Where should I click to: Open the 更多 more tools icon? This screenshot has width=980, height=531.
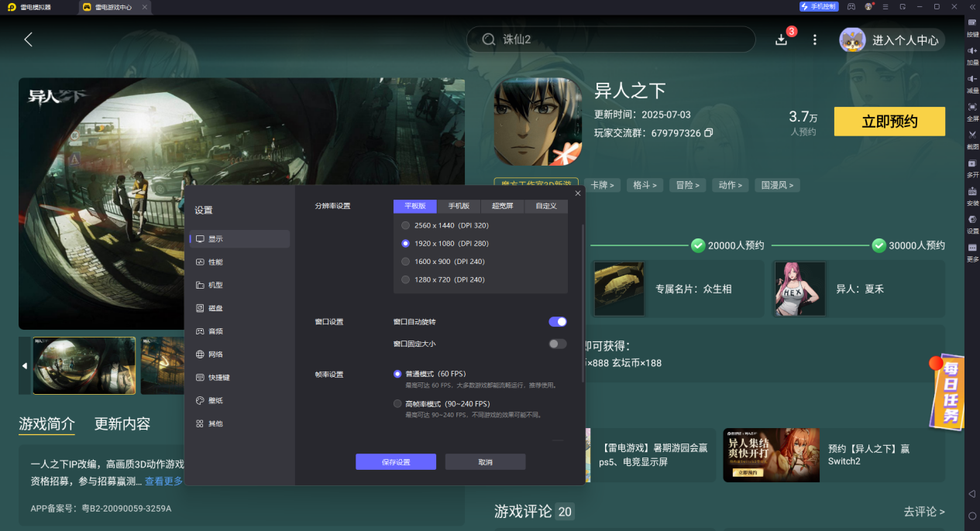[972, 247]
